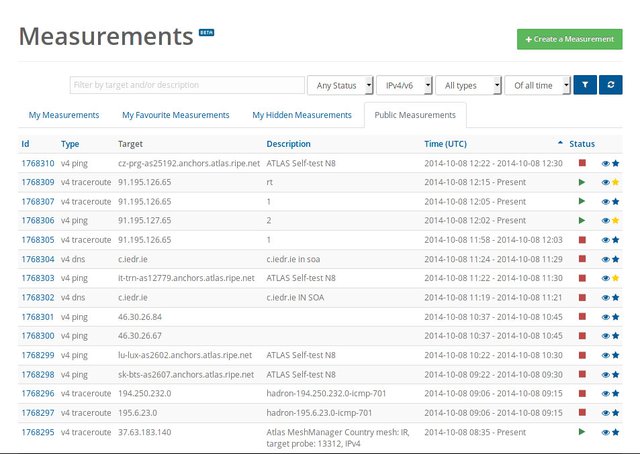The image size is (640, 454).
Task: Click description 'c.iedr.ie IN SOA'
Action: tap(295, 298)
